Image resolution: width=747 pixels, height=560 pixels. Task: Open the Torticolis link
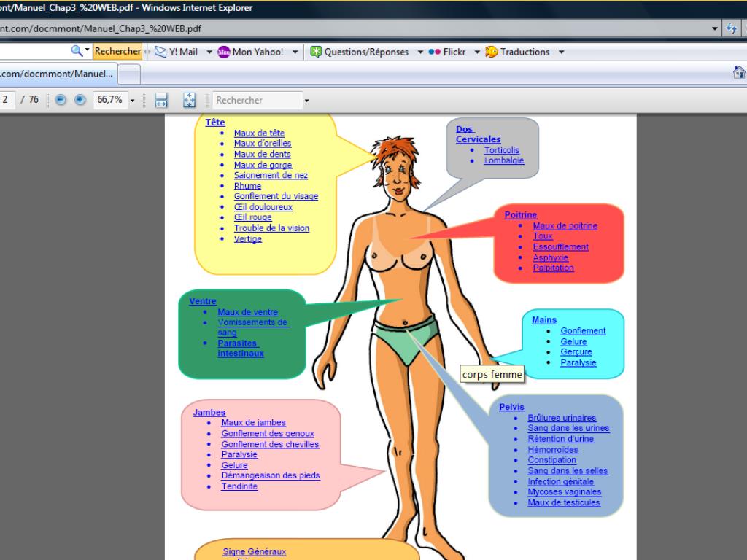[502, 150]
